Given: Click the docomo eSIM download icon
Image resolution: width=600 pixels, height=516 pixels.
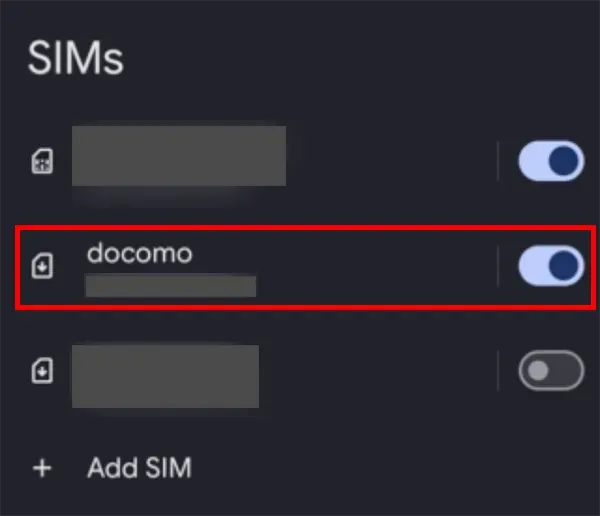Looking at the screenshot, I should [x=42, y=267].
